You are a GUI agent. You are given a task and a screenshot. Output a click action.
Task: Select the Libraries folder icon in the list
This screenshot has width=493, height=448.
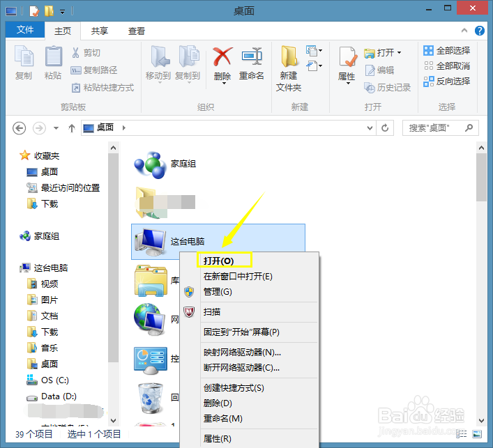(151, 281)
